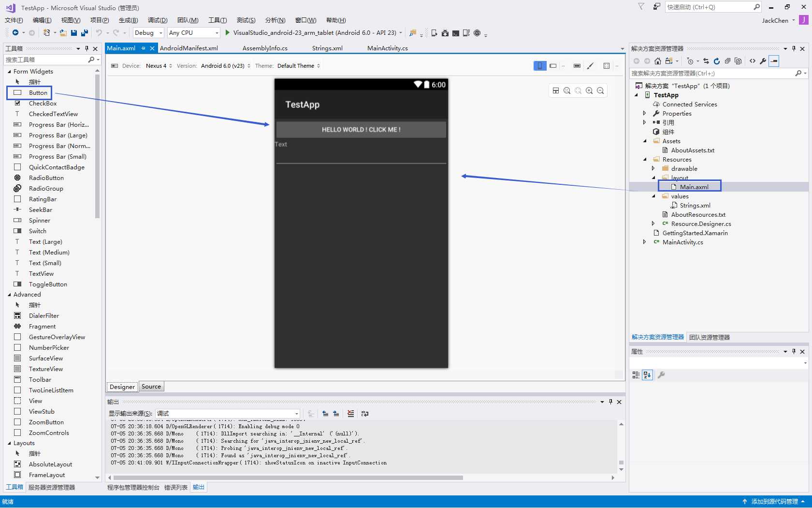Click the categorized view icon in Properties panel
812x508 pixels.
636,375
